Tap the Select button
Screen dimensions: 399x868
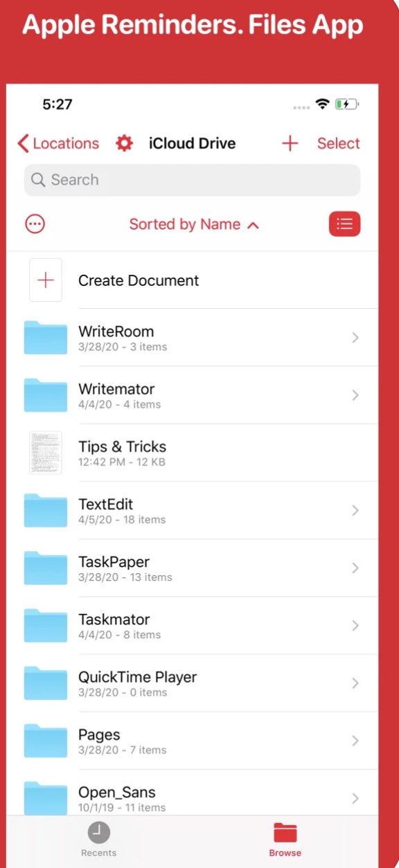pos(339,143)
